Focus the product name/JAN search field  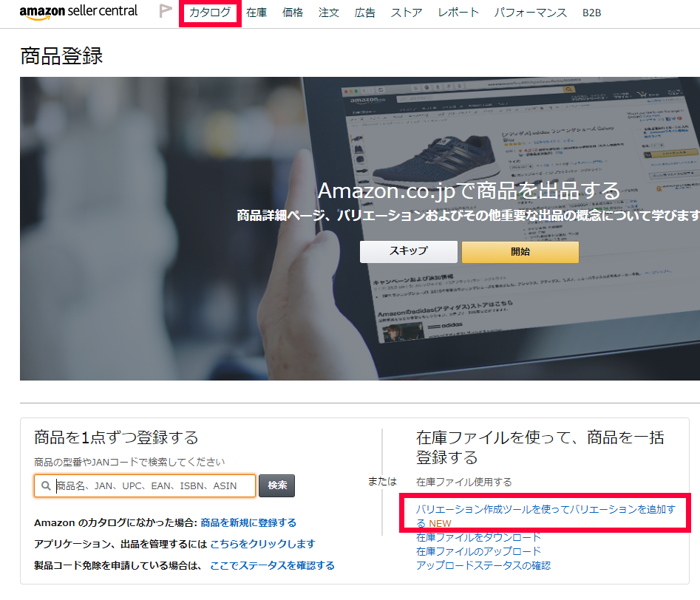pos(154,486)
